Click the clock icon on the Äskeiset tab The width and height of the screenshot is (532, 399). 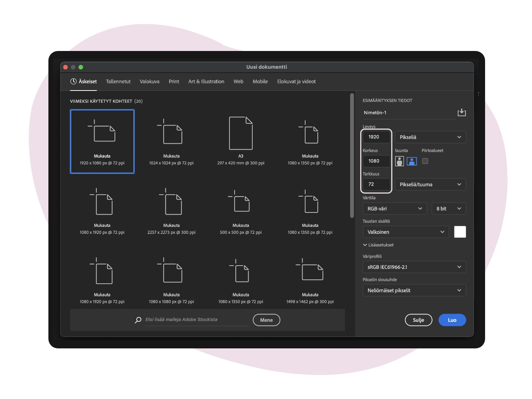coord(74,81)
